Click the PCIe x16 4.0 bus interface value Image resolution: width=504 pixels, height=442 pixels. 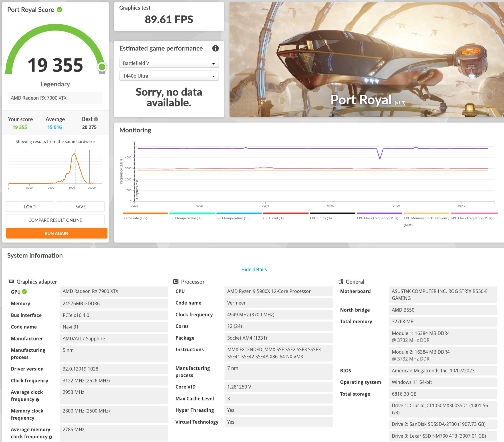coord(114,315)
